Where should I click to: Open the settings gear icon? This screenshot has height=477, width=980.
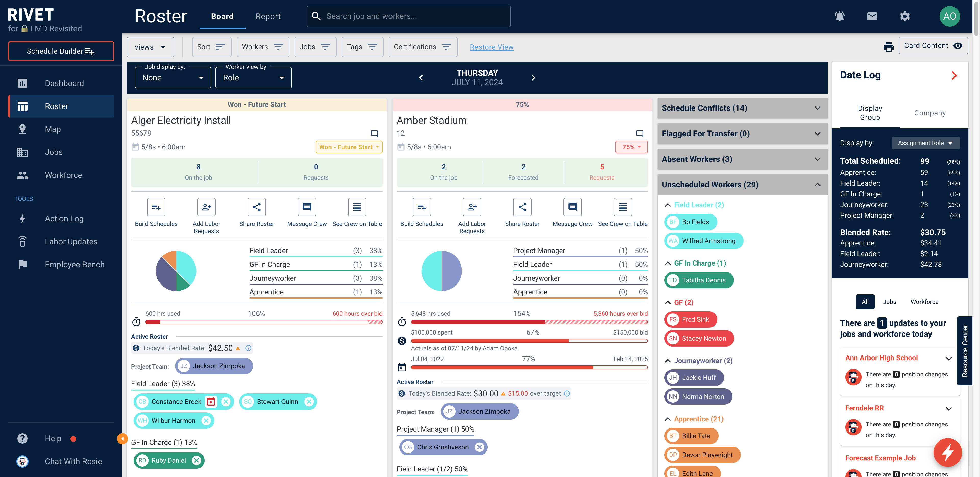[x=905, y=16]
